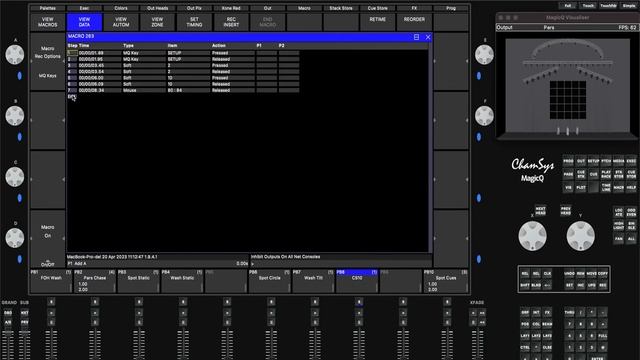Click the THRU keypad key

[x=569, y=313]
